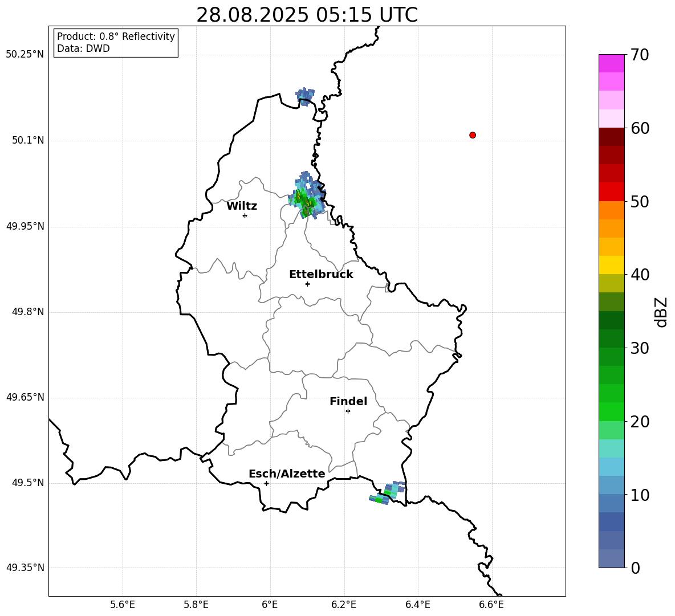
Task: Click the 6.6°E longitude label
Action: (x=491, y=605)
